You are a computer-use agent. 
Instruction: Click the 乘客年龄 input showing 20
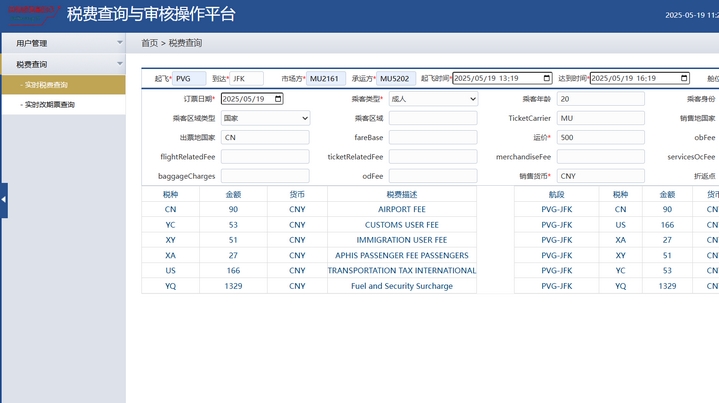coord(600,99)
